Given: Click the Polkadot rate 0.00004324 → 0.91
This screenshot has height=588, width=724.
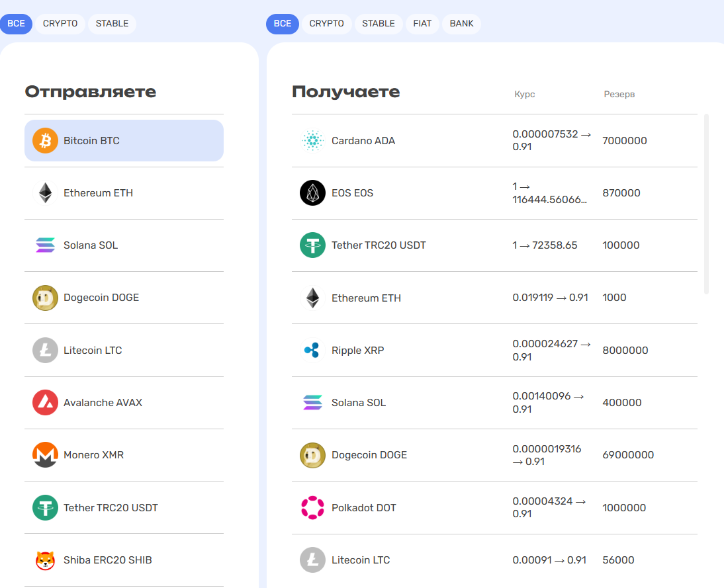Looking at the screenshot, I should pos(549,507).
